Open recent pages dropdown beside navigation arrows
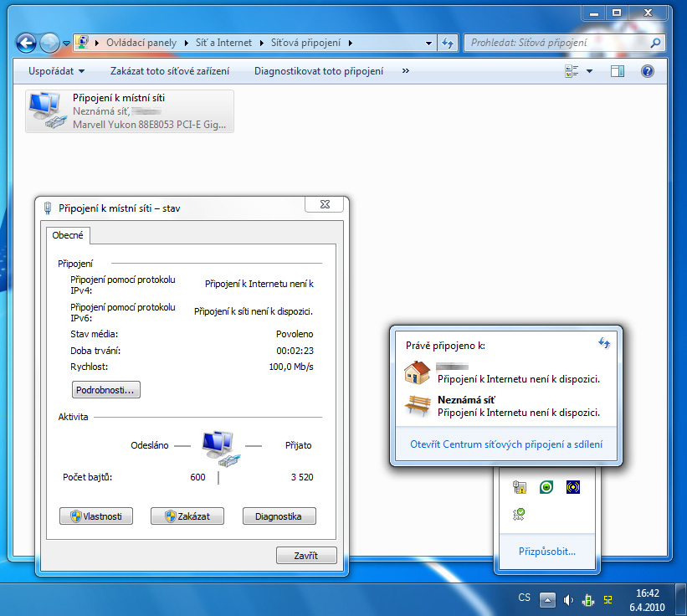The image size is (687, 616). [x=66, y=44]
